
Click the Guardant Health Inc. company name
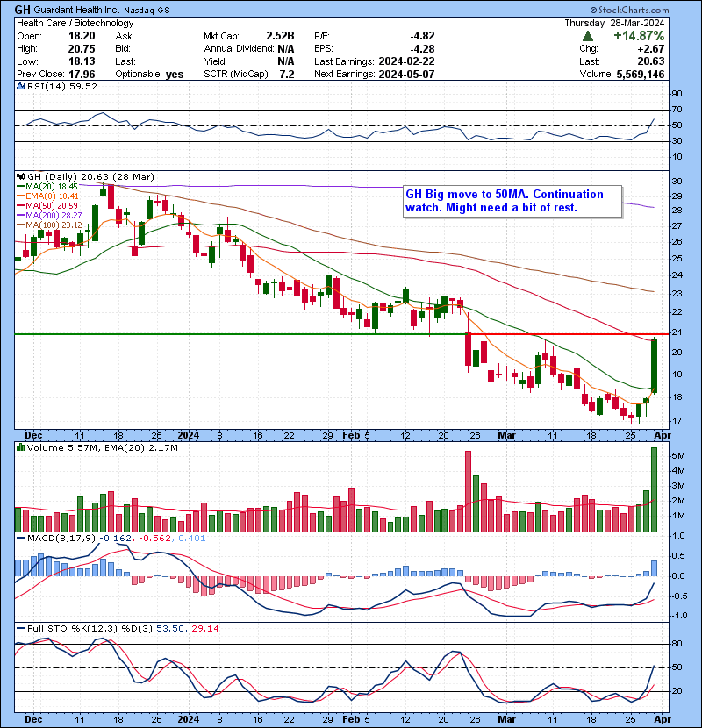tap(76, 11)
